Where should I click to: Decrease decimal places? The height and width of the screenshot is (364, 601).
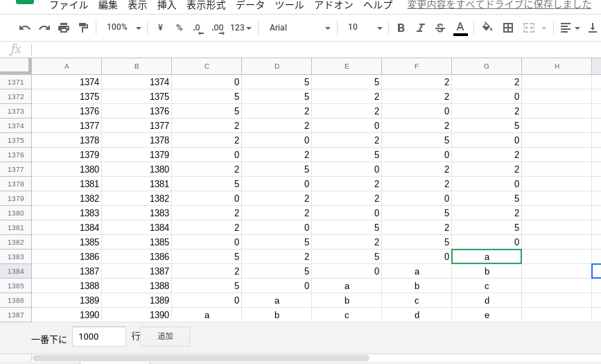click(198, 28)
